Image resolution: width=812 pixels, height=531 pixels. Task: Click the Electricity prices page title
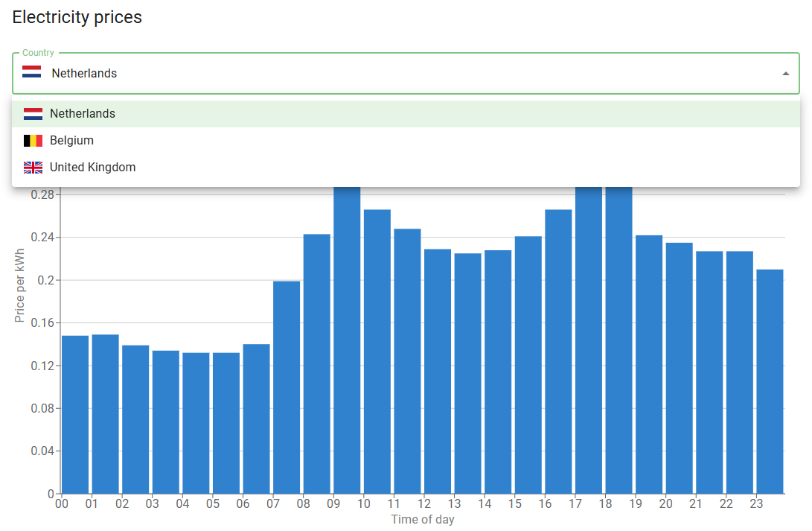coord(77,16)
